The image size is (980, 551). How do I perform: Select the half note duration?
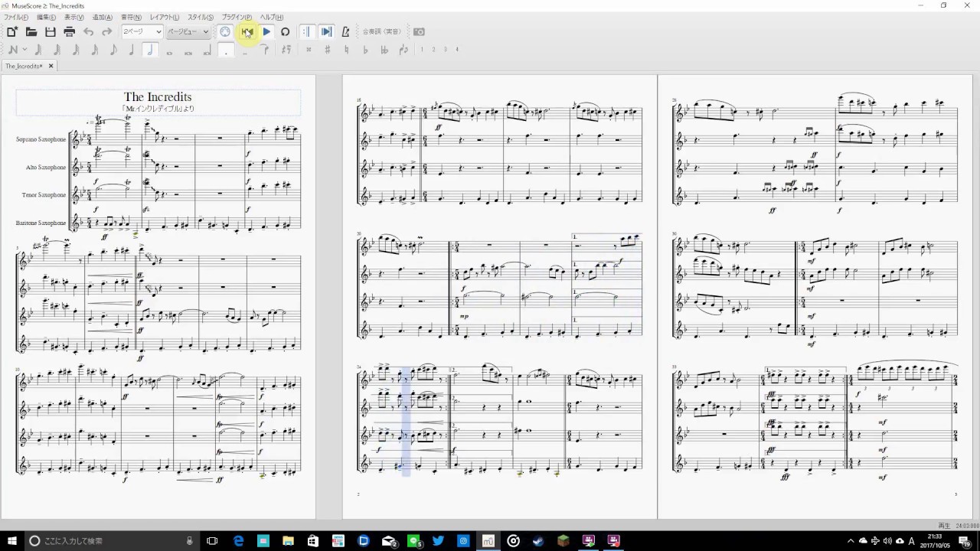pyautogui.click(x=150, y=50)
